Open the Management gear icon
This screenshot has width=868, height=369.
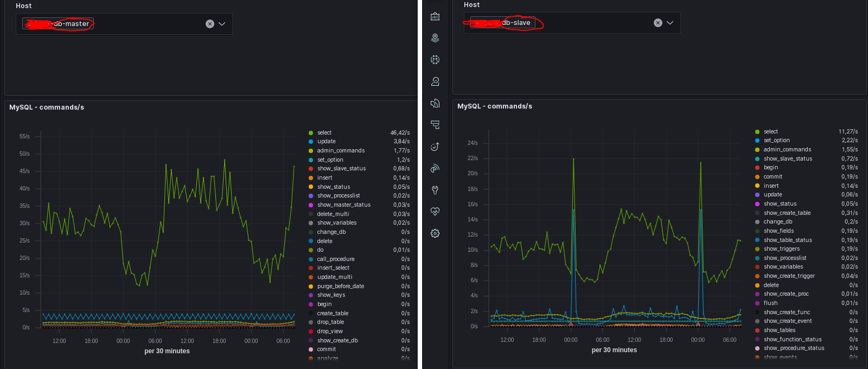435,233
